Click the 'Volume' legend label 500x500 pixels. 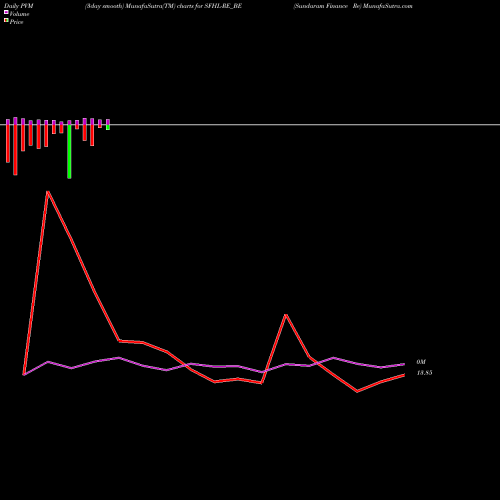[19, 14]
